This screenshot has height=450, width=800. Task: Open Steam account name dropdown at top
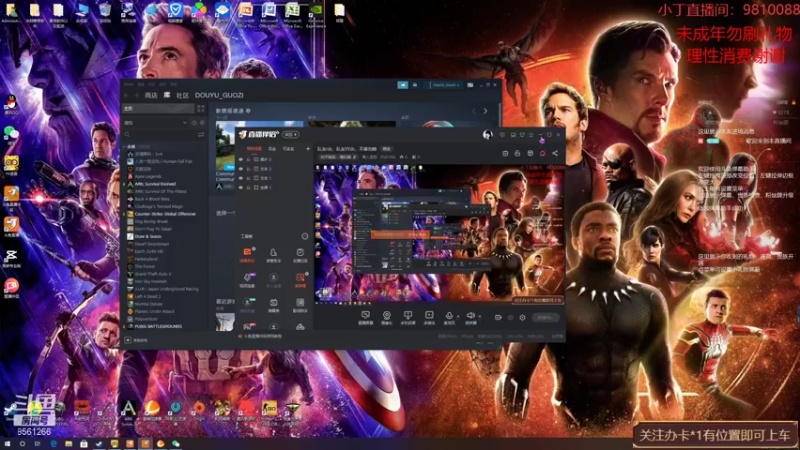tap(446, 85)
